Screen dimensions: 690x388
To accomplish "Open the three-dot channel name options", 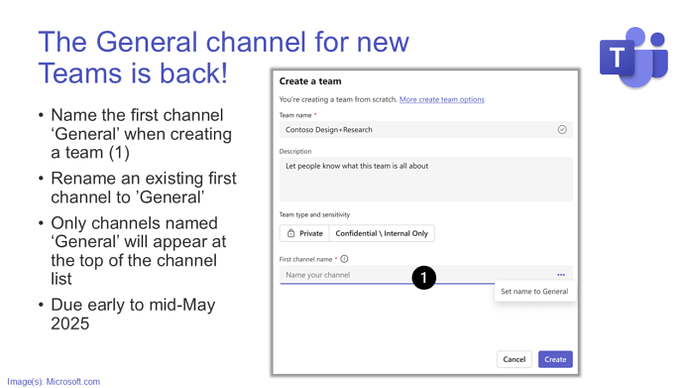I will pos(561,275).
